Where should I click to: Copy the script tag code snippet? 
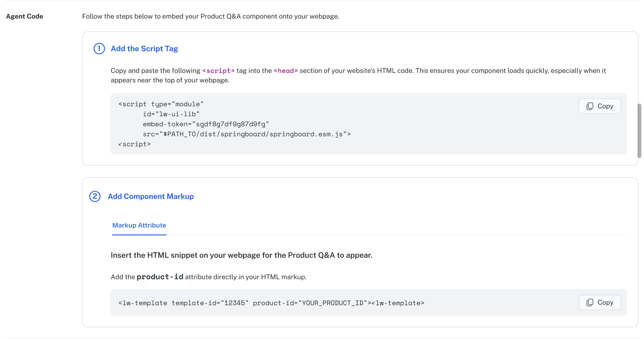point(599,106)
